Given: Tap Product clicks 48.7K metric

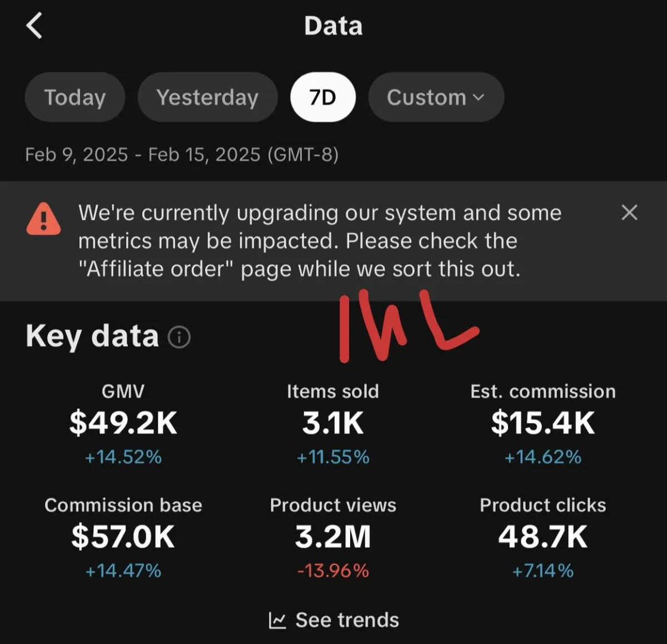Looking at the screenshot, I should pyautogui.click(x=543, y=537).
